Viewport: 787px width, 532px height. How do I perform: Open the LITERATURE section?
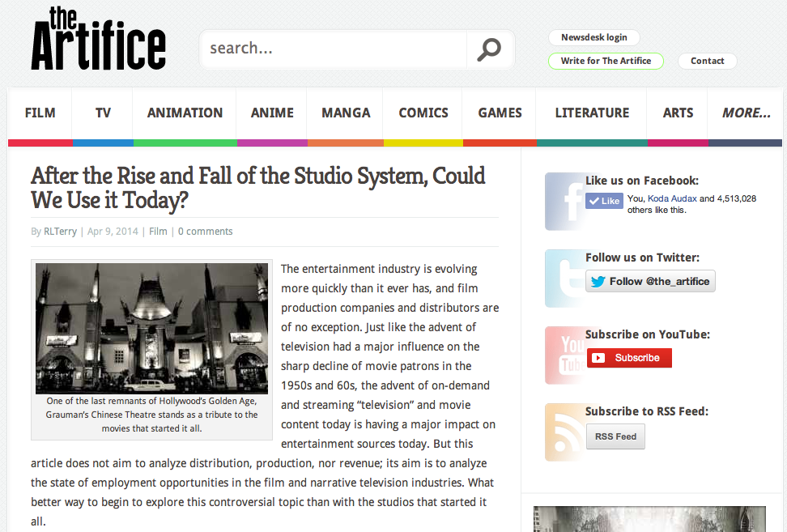592,113
